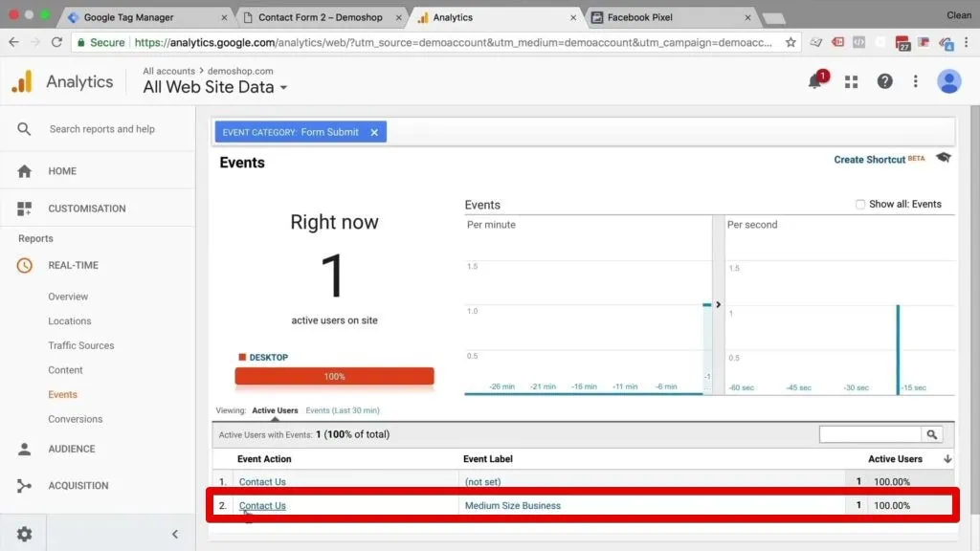The height and width of the screenshot is (551, 980).
Task: Open notifications from the bell icon
Action: pos(815,82)
